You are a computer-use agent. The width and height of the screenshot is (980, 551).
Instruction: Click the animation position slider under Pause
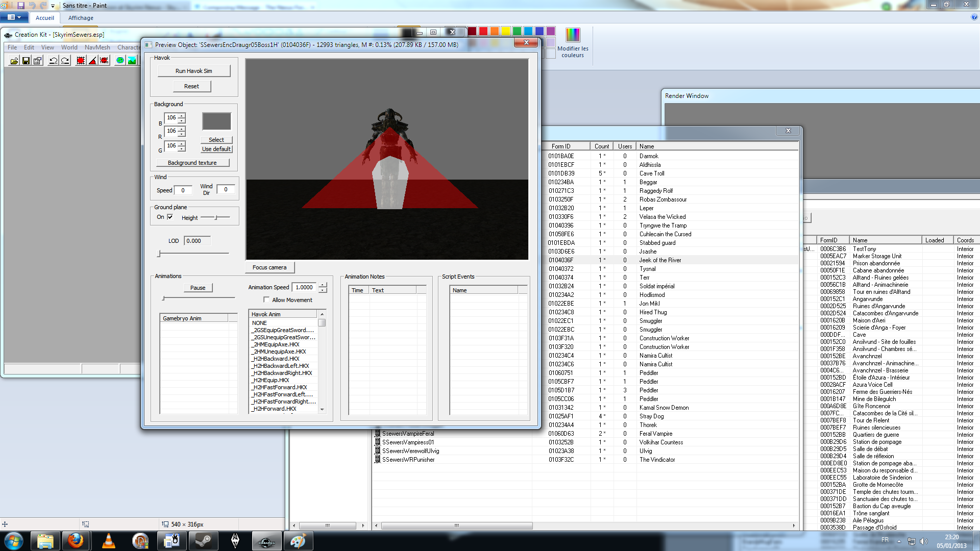[x=199, y=298]
